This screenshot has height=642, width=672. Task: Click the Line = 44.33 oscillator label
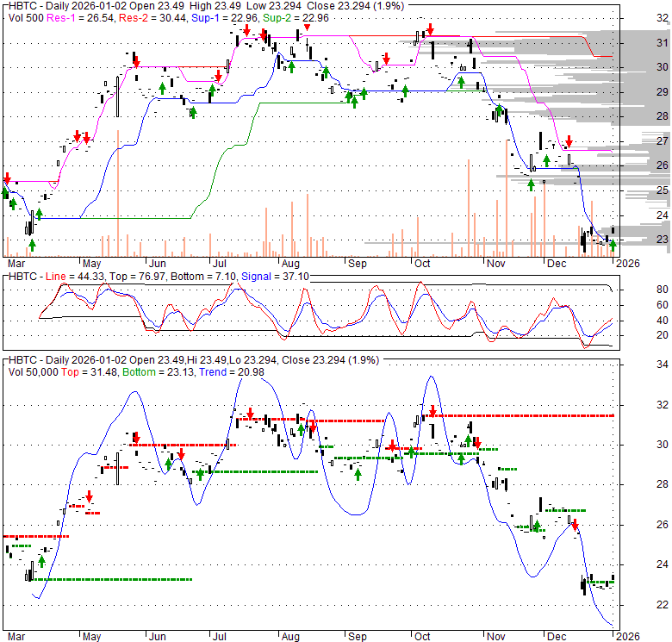coord(68,275)
